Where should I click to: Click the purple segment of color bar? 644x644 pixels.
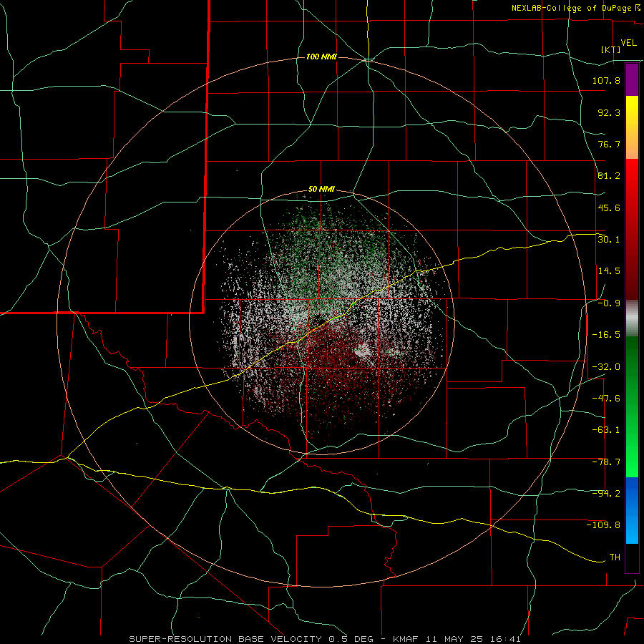tap(632, 79)
